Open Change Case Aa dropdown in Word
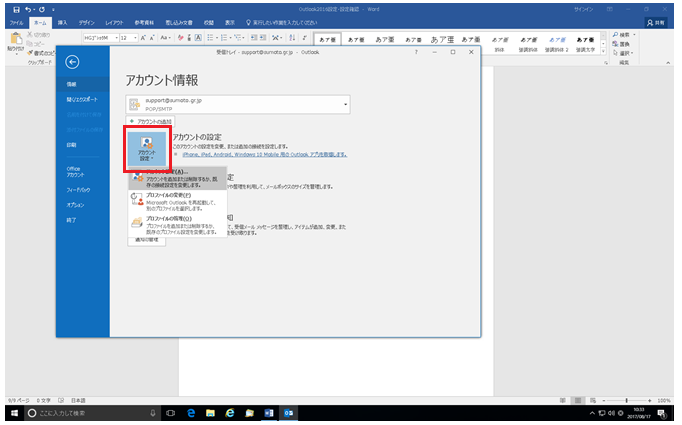Screen dimensions: 682x425 pyautogui.click(x=165, y=38)
